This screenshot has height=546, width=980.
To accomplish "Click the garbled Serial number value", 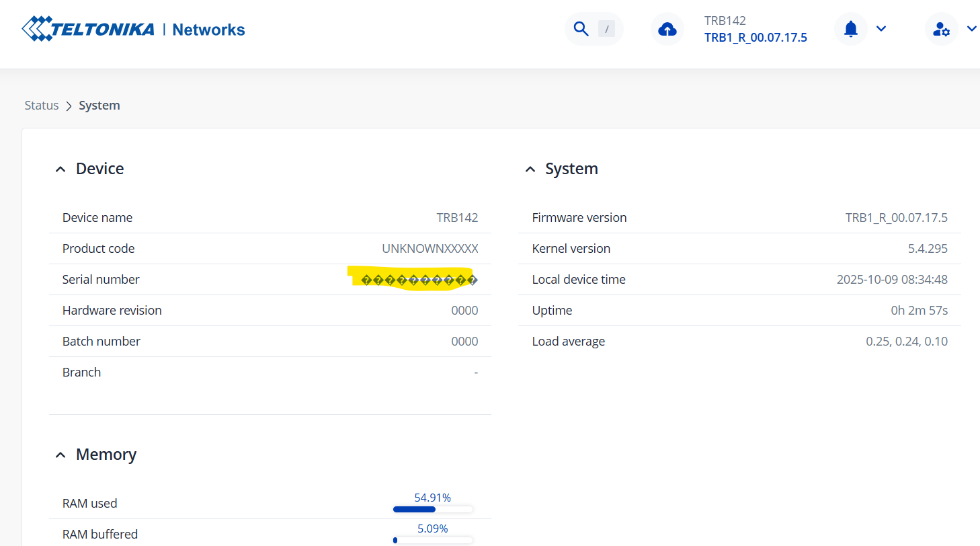I will 419,280.
